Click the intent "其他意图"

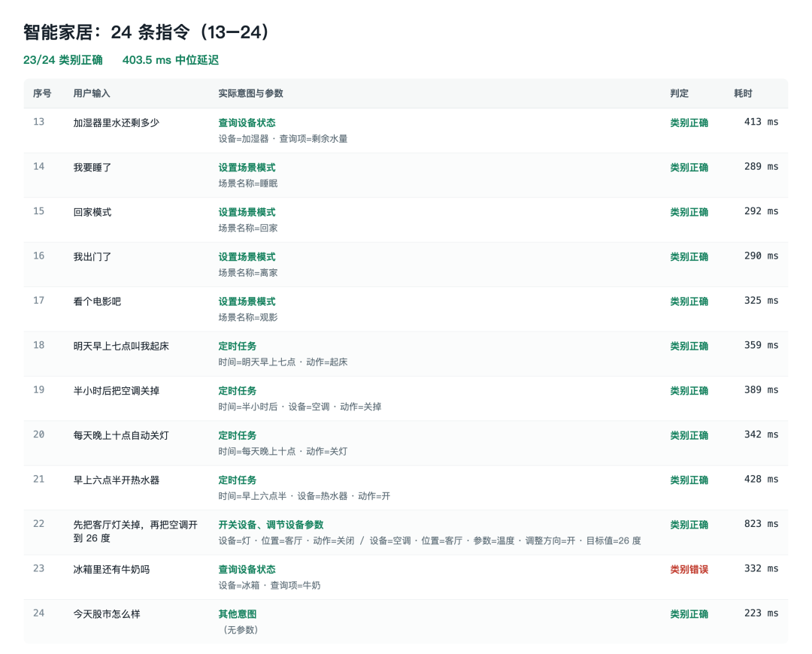(x=237, y=614)
